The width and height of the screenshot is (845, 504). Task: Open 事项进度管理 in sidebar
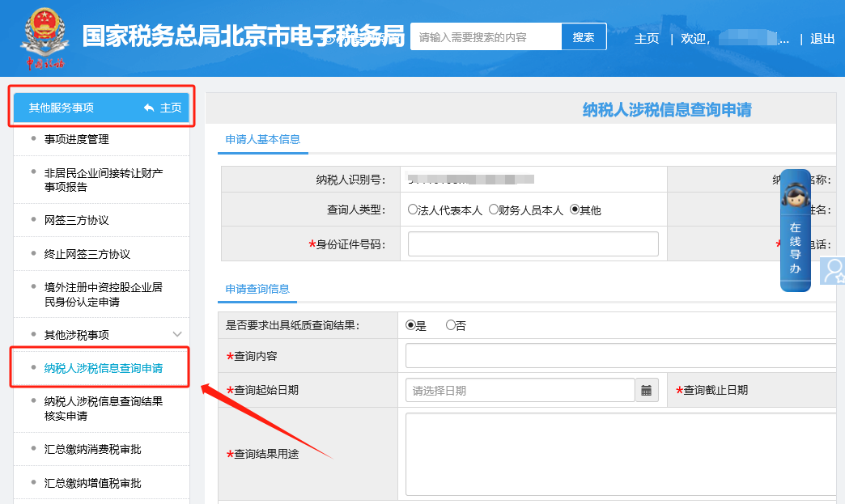[x=77, y=139]
